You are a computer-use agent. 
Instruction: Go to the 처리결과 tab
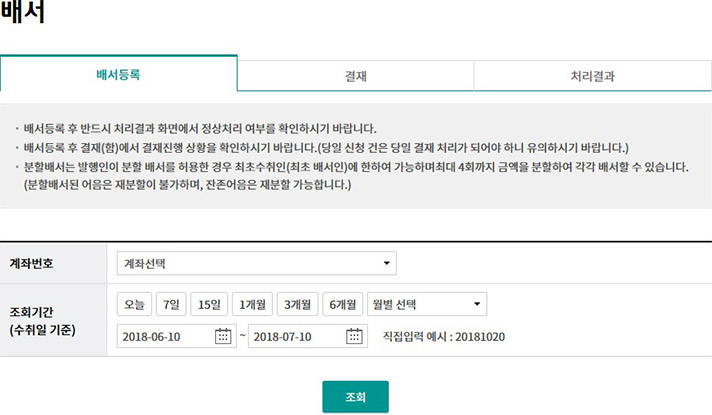click(x=592, y=75)
